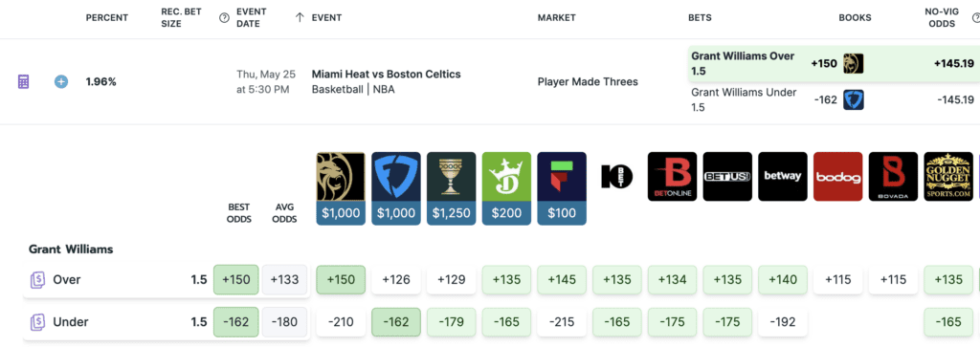Image resolution: width=980 pixels, height=347 pixels.
Task: Click the blue plus add-bet icon
Action: point(60,82)
